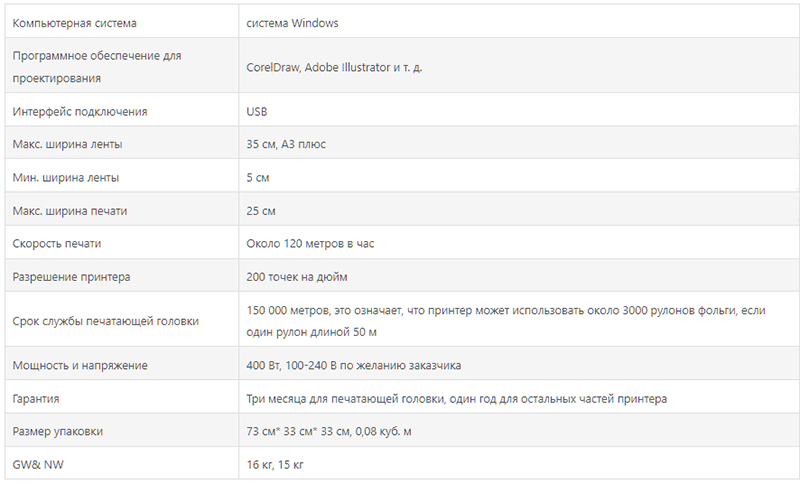Viewport: 800px width, 484px height.
Task: Click the "Макс. ширина печати" label
Action: 70,211
